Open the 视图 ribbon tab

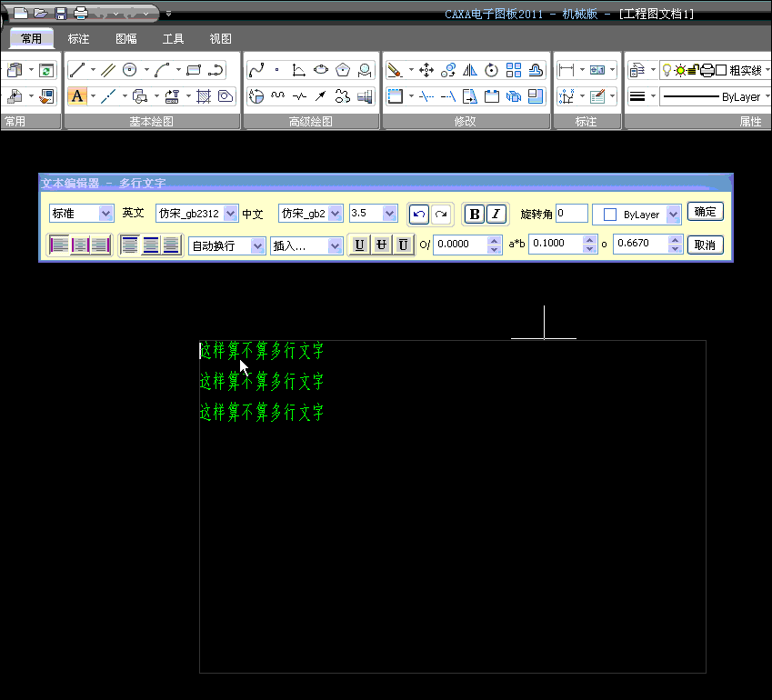click(220, 38)
